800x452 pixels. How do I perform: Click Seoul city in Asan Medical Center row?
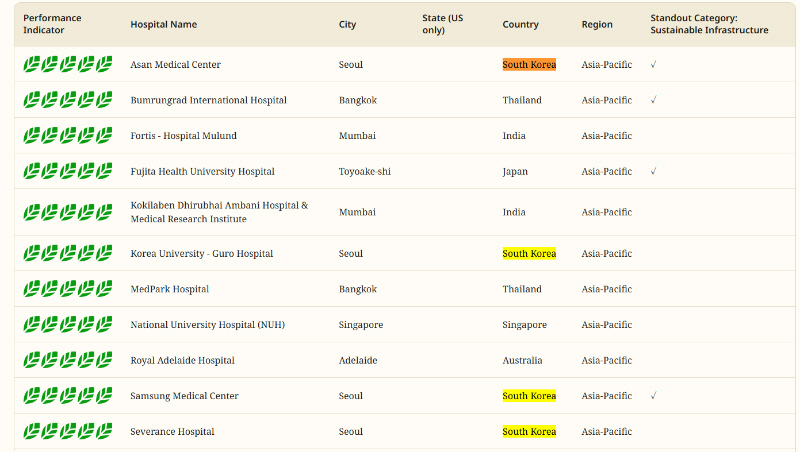tap(351, 65)
